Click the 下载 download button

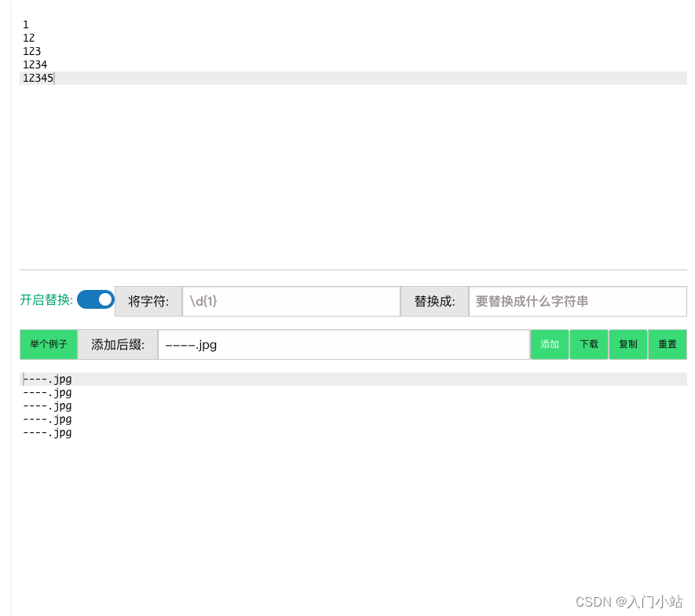click(589, 344)
